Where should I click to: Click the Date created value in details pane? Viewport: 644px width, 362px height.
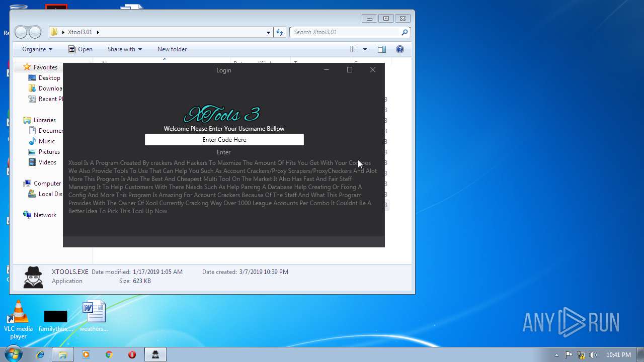tap(264, 272)
